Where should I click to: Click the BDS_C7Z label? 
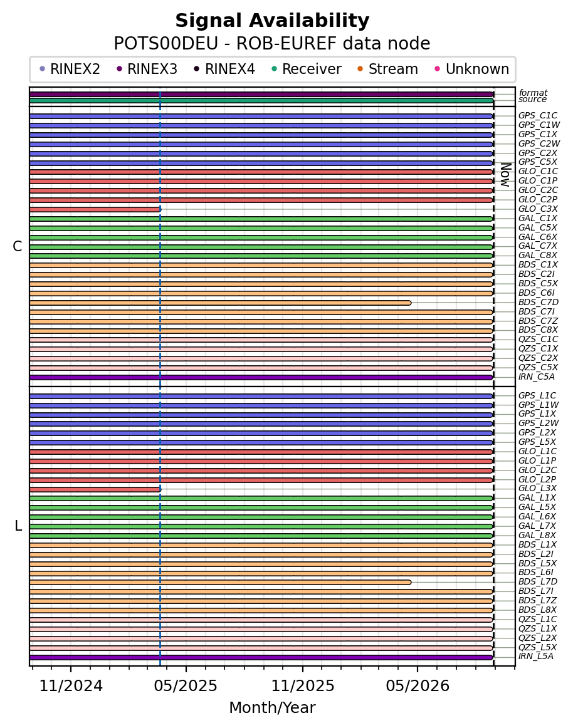pyautogui.click(x=538, y=321)
